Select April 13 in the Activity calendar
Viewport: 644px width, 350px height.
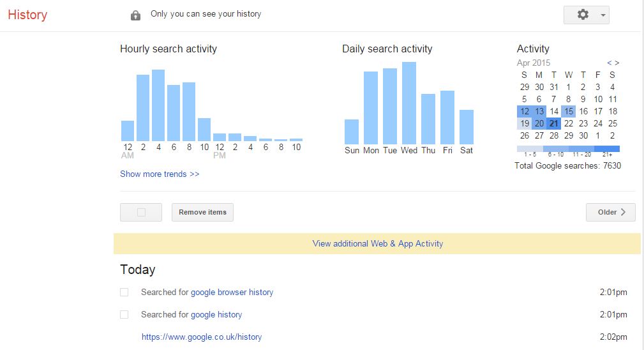point(539,111)
